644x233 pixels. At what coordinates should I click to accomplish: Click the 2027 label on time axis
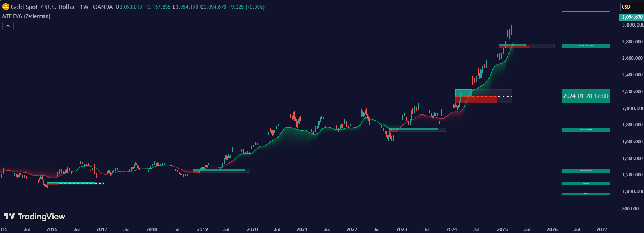(602, 229)
